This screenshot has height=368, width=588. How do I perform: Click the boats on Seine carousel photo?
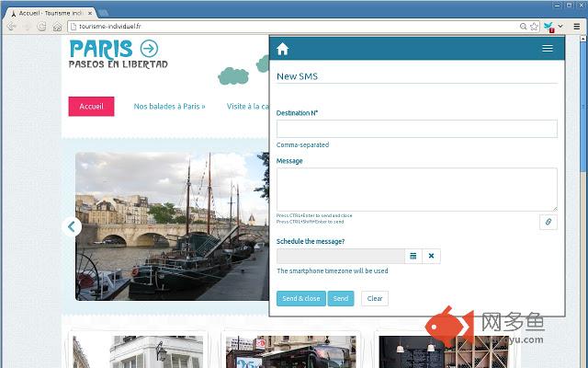[172, 226]
